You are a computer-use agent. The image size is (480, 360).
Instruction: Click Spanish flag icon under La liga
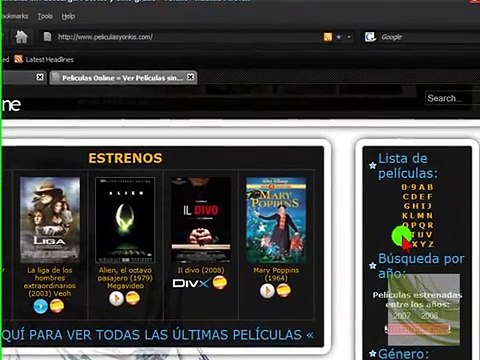[57, 306]
